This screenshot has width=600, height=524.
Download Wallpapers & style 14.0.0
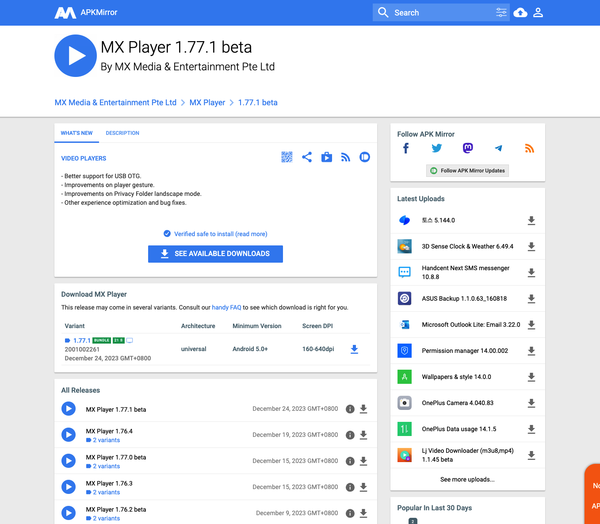(x=531, y=377)
